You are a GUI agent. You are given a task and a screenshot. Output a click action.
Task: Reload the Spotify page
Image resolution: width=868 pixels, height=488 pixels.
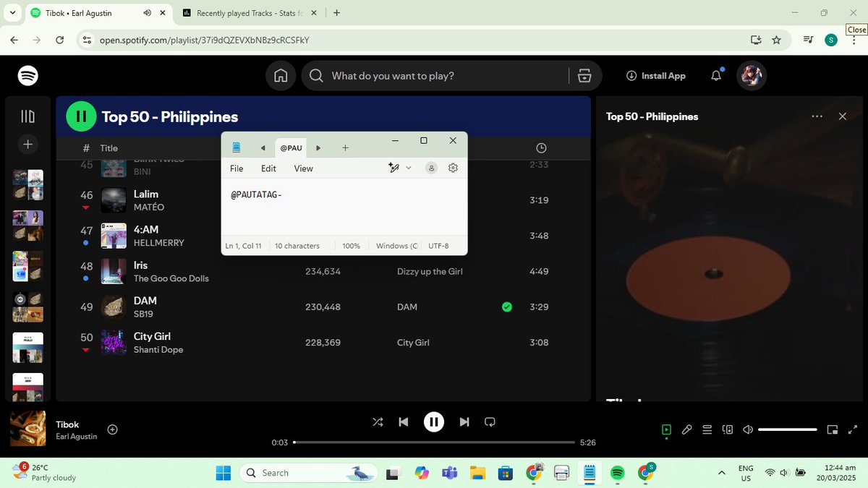click(x=61, y=40)
